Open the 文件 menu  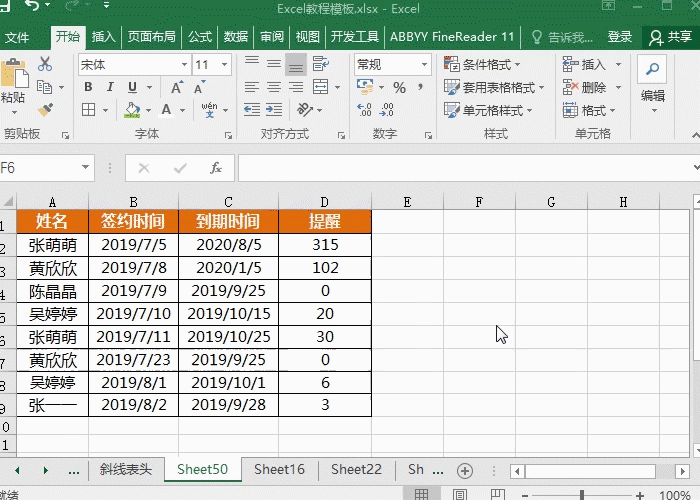17,37
